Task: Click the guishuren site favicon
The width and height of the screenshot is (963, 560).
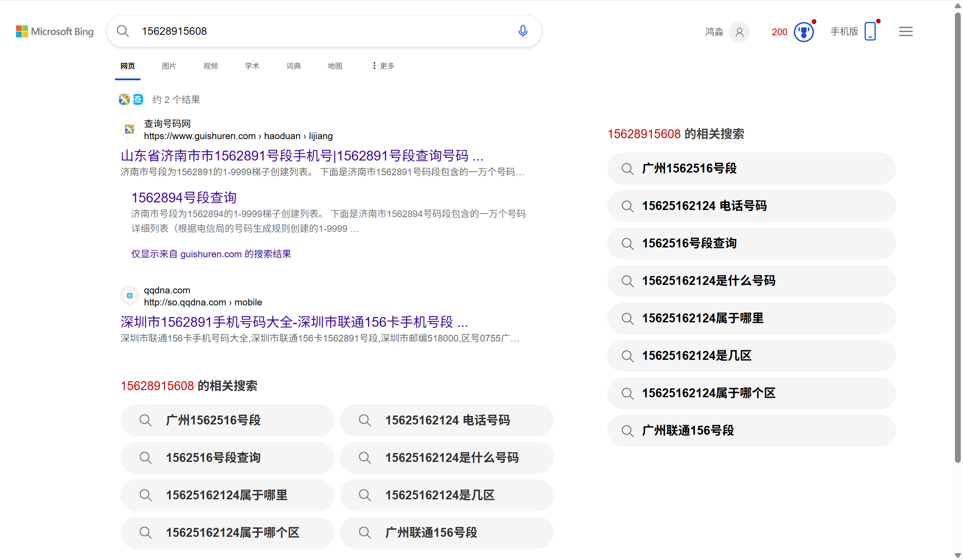Action: pyautogui.click(x=130, y=129)
